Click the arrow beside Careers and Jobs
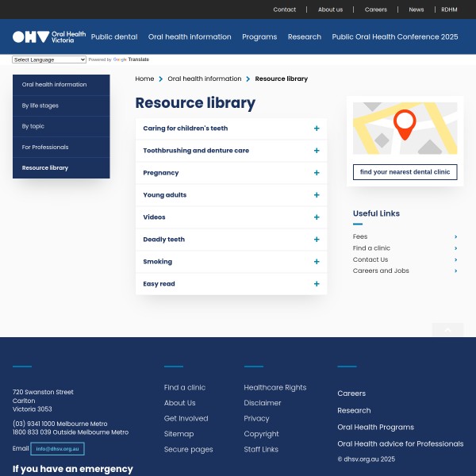The width and height of the screenshot is (476, 476). pos(455,271)
